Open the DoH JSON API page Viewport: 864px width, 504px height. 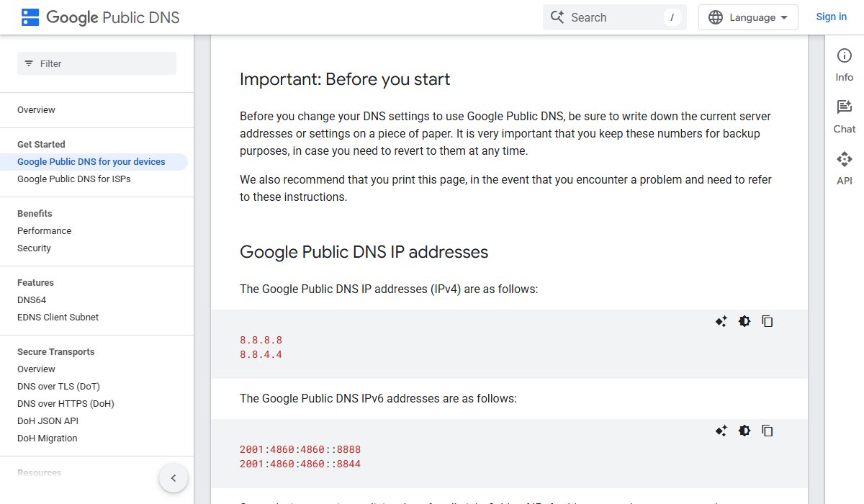48,421
